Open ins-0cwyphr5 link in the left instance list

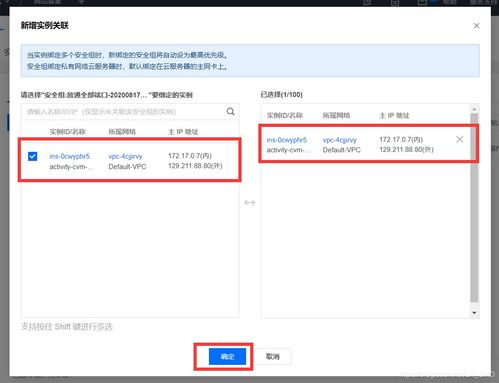click(x=69, y=156)
